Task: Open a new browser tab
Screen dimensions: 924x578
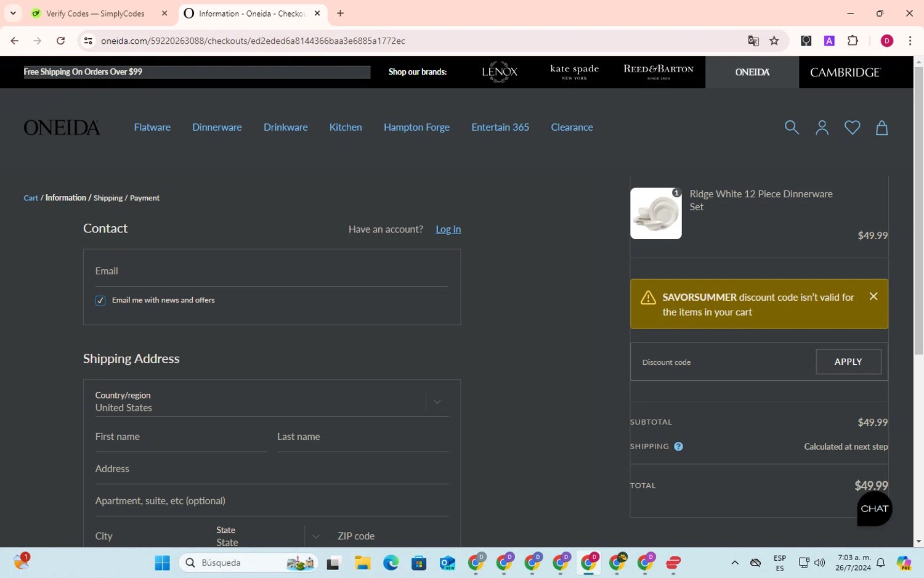Action: tap(340, 13)
